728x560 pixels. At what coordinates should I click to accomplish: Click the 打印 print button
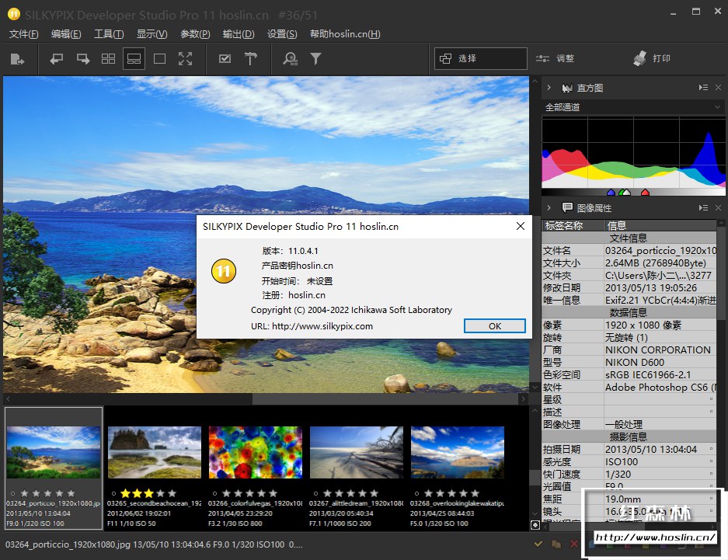coord(651,58)
